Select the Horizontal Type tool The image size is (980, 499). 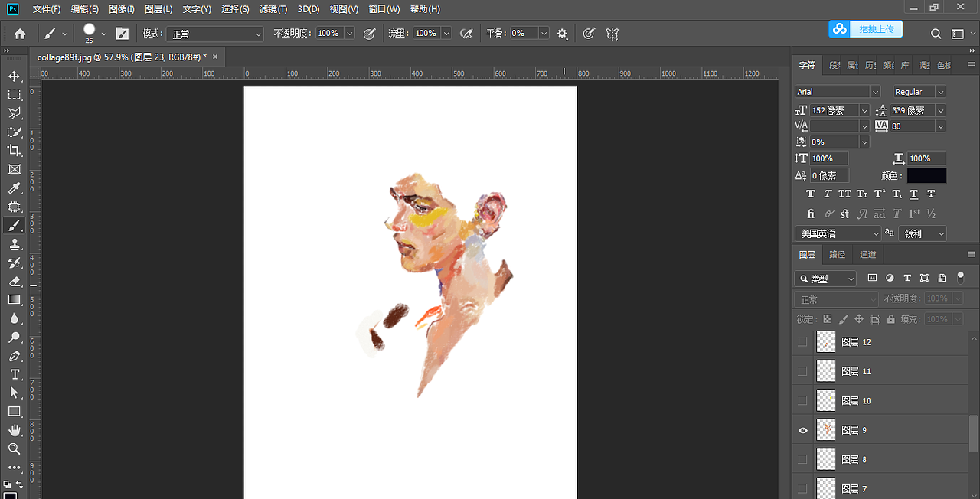(x=15, y=374)
